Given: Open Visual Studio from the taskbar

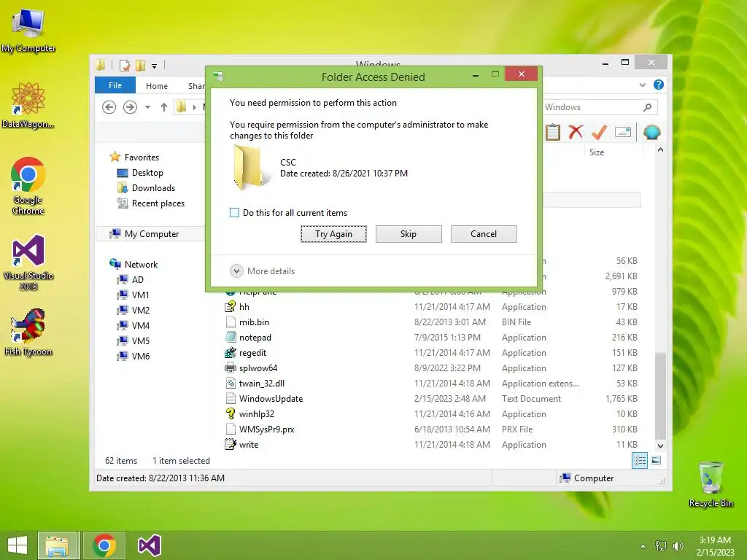Looking at the screenshot, I should (x=149, y=545).
